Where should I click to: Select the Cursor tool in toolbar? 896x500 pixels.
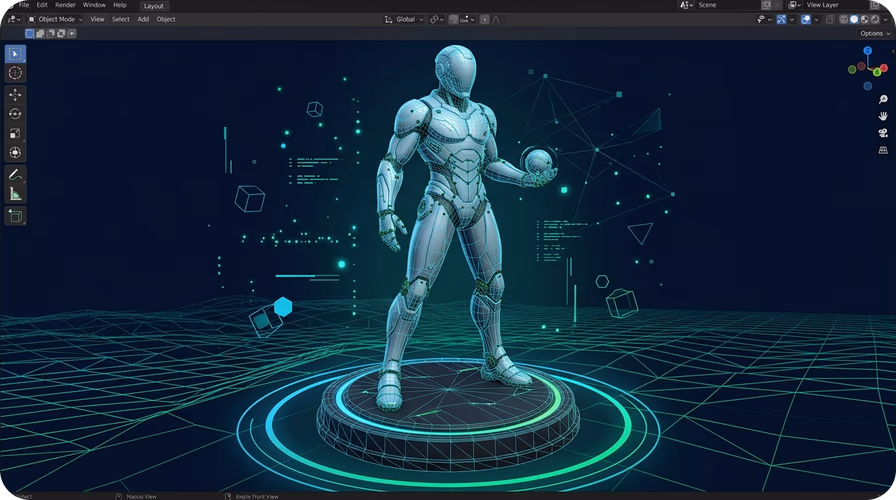[15, 73]
